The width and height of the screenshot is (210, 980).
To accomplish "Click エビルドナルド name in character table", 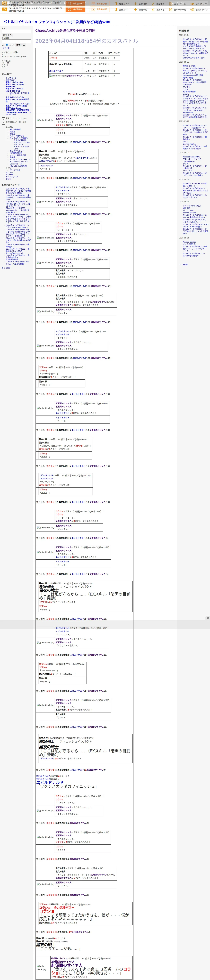I will [56, 71].
